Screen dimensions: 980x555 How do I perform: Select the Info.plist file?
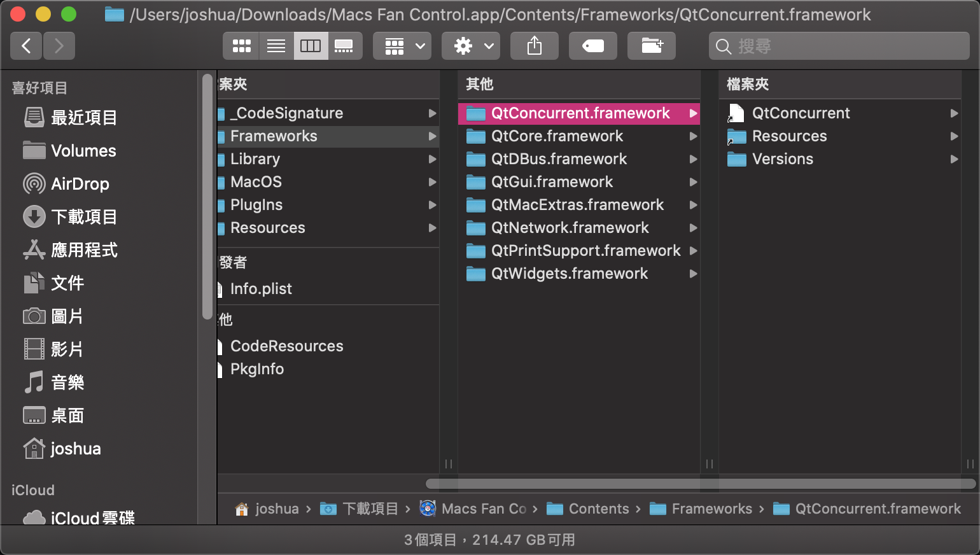tap(328, 289)
